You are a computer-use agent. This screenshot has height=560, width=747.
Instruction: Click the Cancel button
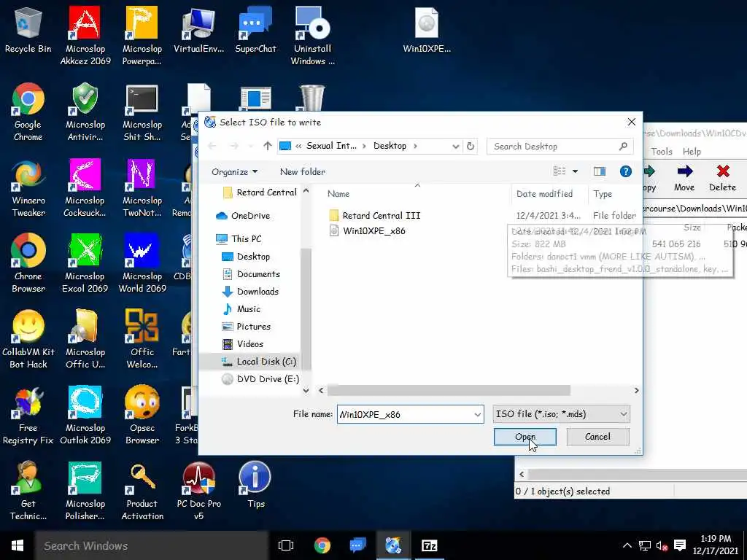coord(597,437)
